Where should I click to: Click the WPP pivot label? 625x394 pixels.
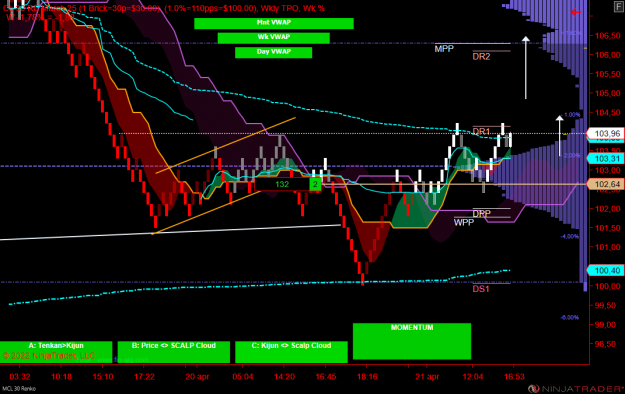pos(464,222)
